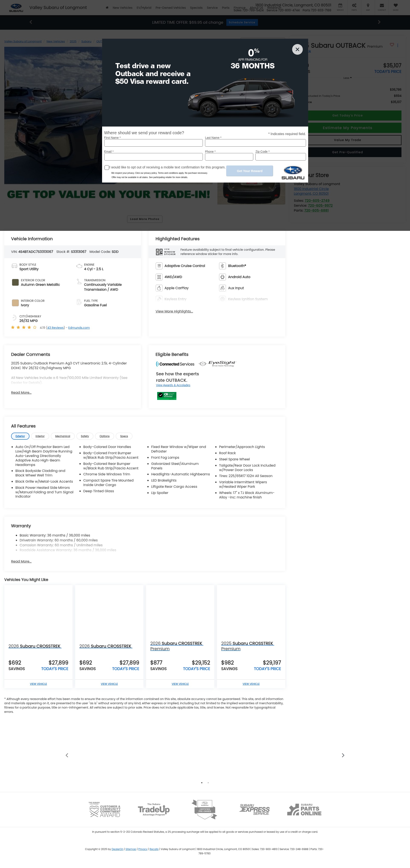Open the Map pin icon in header

click(368, 7)
